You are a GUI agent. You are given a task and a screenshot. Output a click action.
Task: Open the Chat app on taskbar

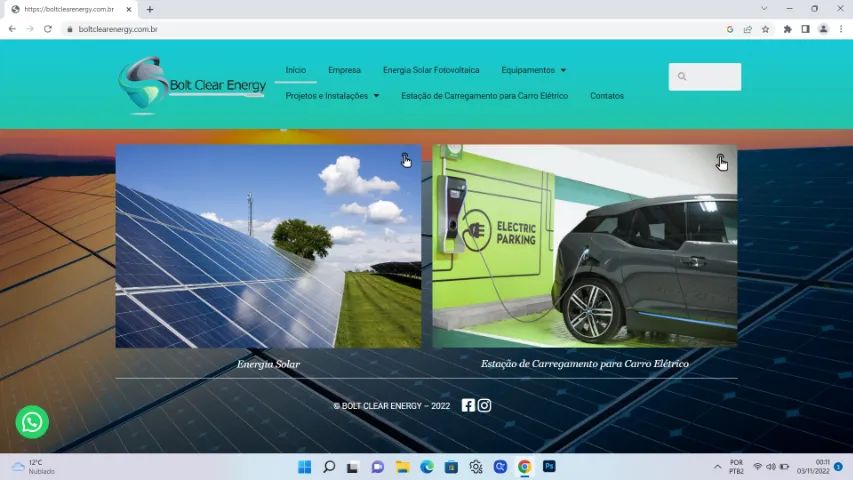tap(378, 467)
